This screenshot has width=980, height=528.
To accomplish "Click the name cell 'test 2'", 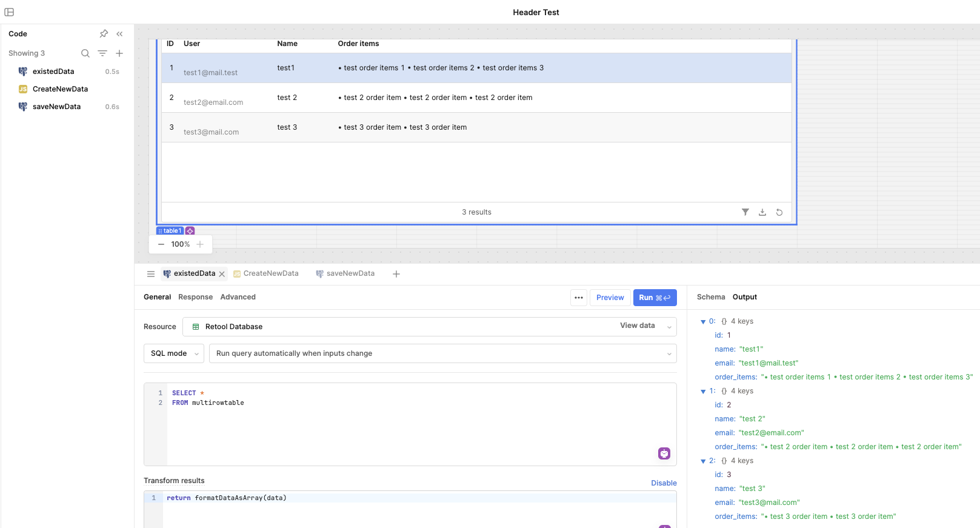I will (287, 98).
